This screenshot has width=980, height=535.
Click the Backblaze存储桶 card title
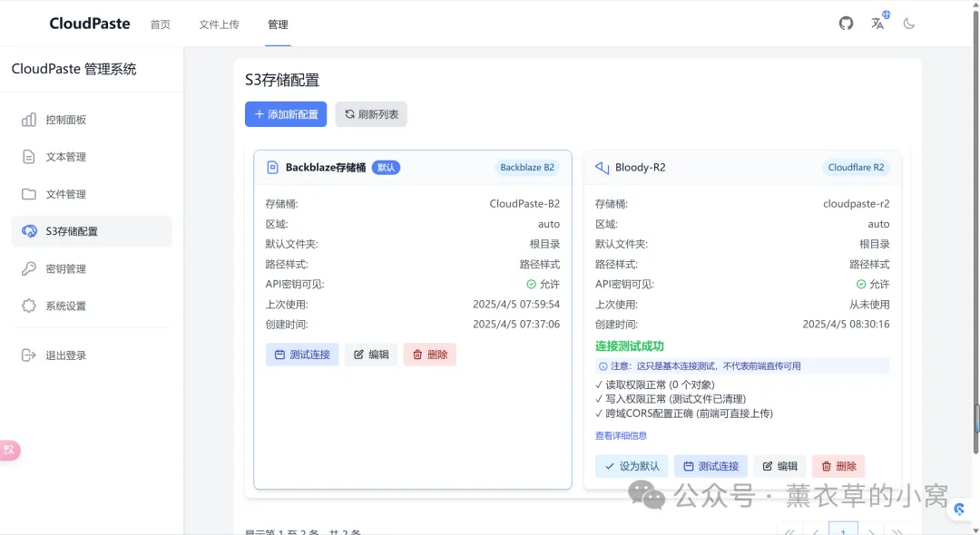(326, 168)
